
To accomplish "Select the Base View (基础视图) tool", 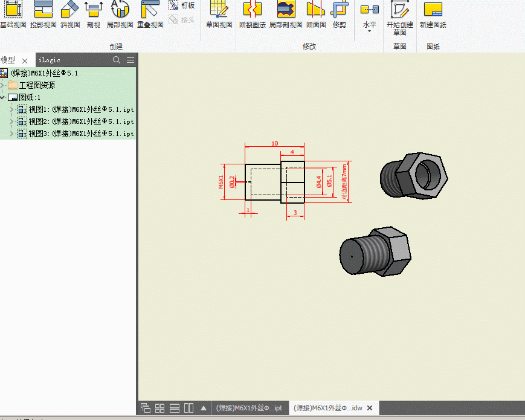I will point(13,15).
